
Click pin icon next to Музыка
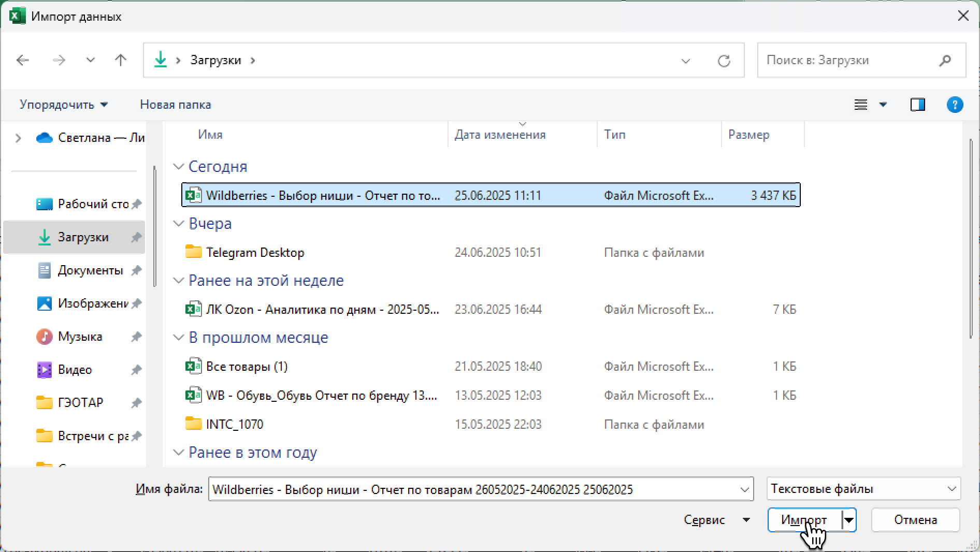coord(136,337)
